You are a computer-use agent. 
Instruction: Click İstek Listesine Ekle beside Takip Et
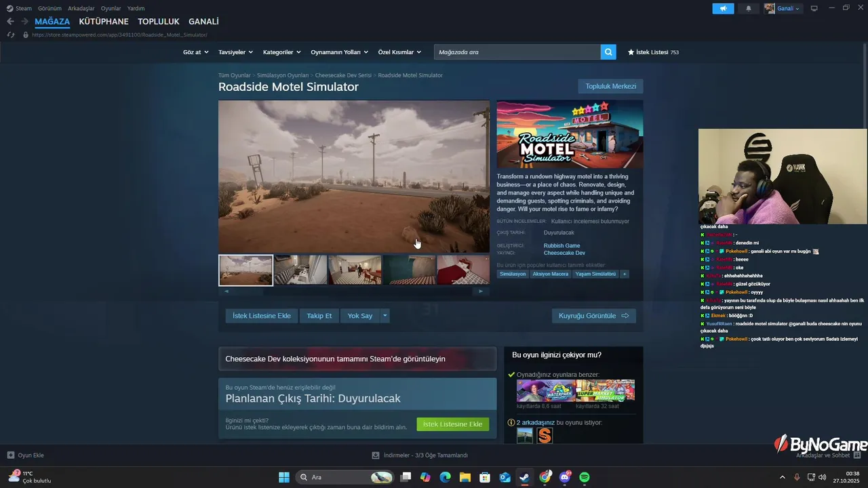click(262, 316)
